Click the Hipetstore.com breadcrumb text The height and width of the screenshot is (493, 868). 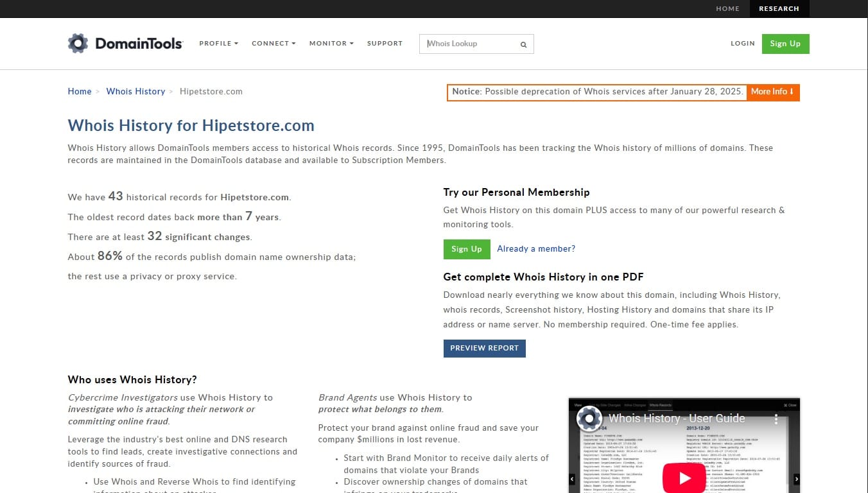pyautogui.click(x=211, y=91)
